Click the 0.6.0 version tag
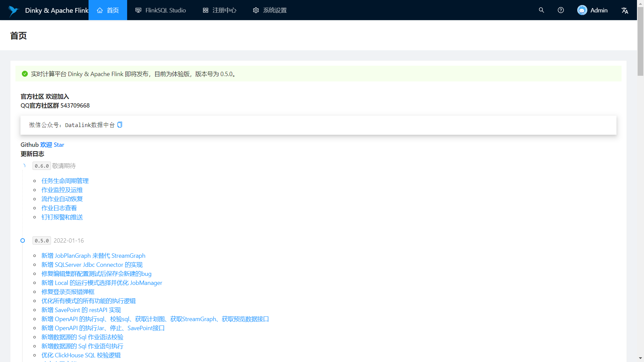 tap(42, 166)
